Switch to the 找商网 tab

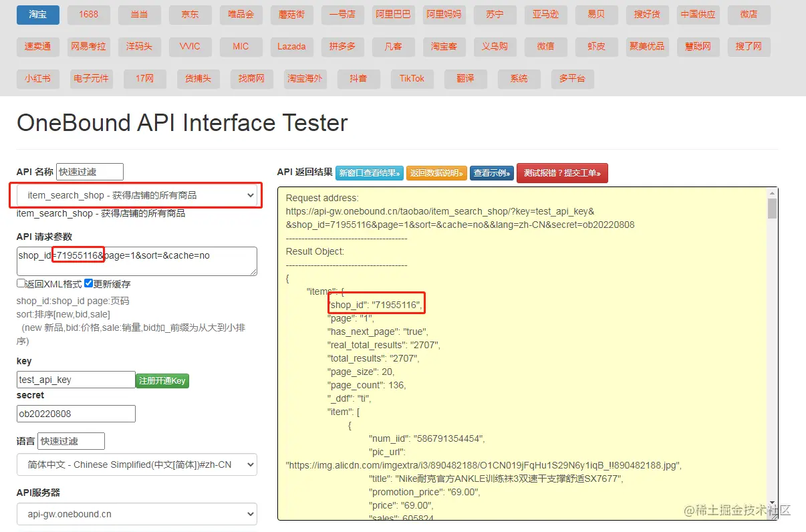[251, 79]
